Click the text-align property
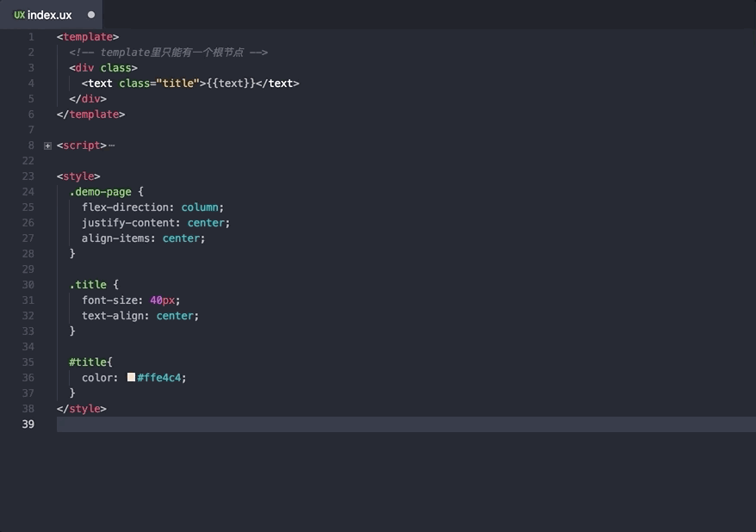 pos(115,316)
